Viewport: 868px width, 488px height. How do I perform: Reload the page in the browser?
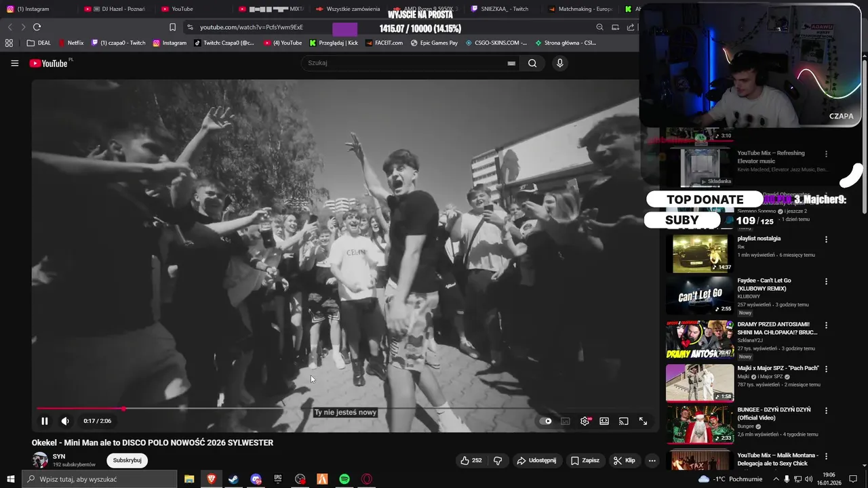point(37,27)
